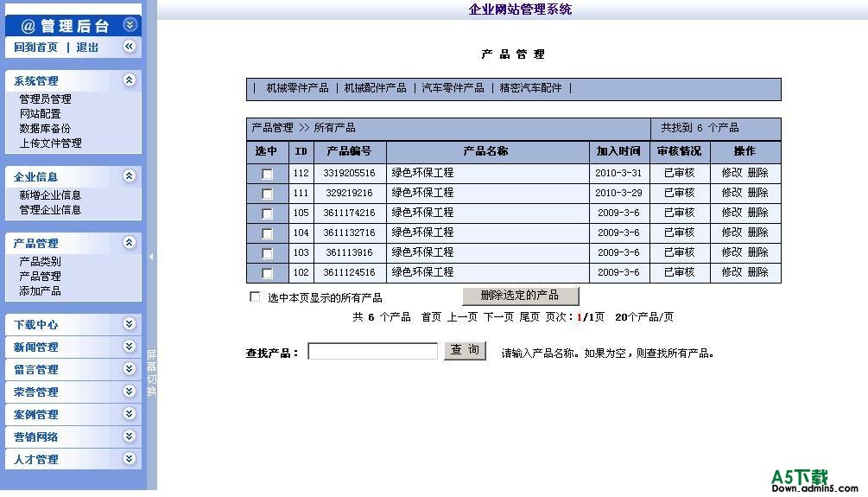Click the double-left arrow beside 退出

coord(130,47)
